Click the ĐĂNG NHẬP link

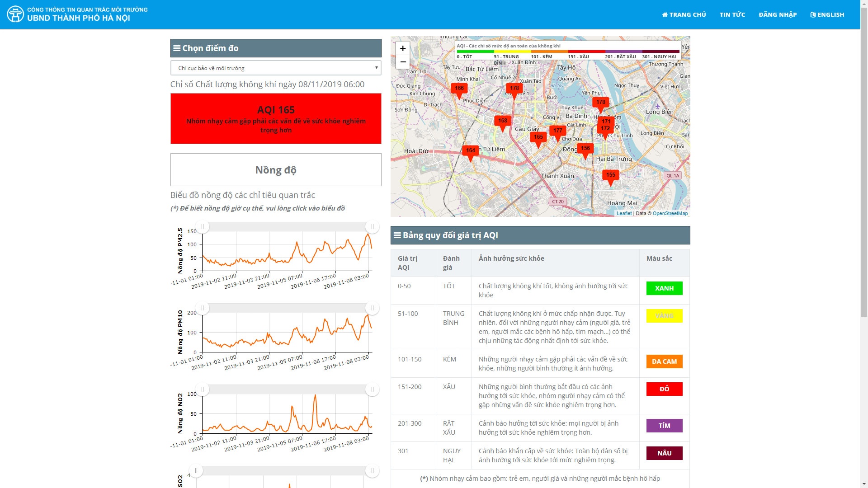click(777, 14)
